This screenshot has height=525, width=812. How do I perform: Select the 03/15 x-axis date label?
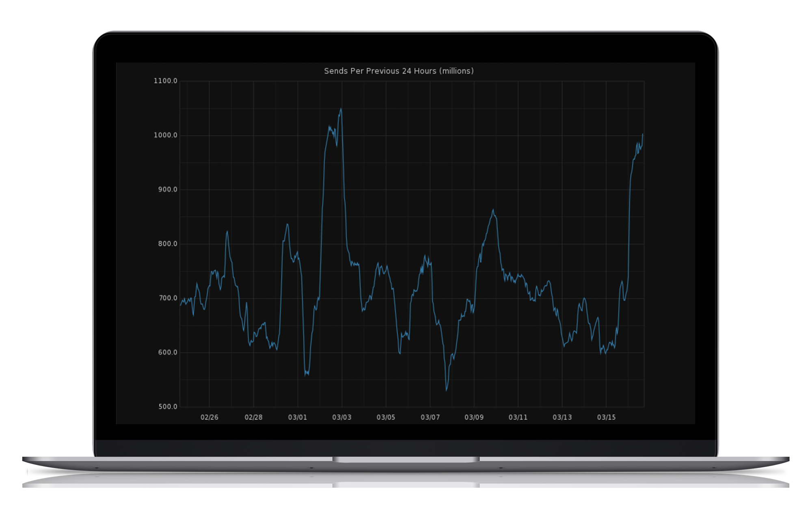pos(606,417)
